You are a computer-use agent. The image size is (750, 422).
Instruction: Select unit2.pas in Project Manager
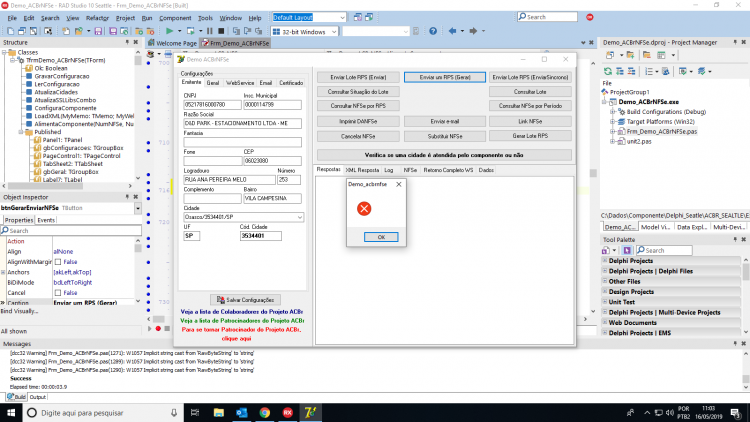click(639, 142)
